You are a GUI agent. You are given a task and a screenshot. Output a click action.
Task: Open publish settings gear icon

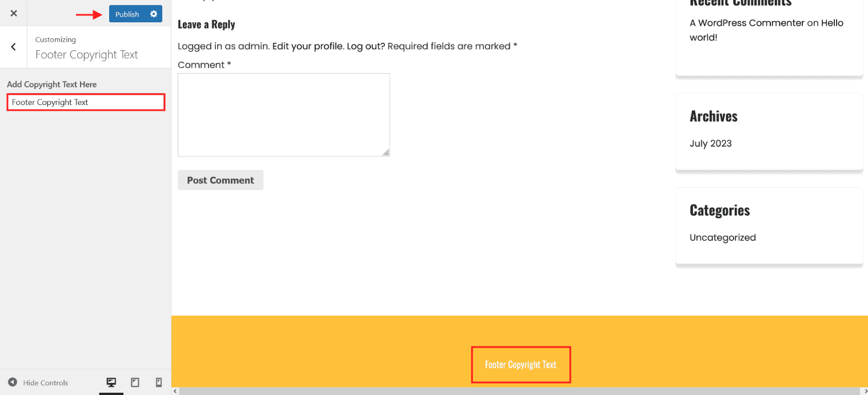[154, 14]
